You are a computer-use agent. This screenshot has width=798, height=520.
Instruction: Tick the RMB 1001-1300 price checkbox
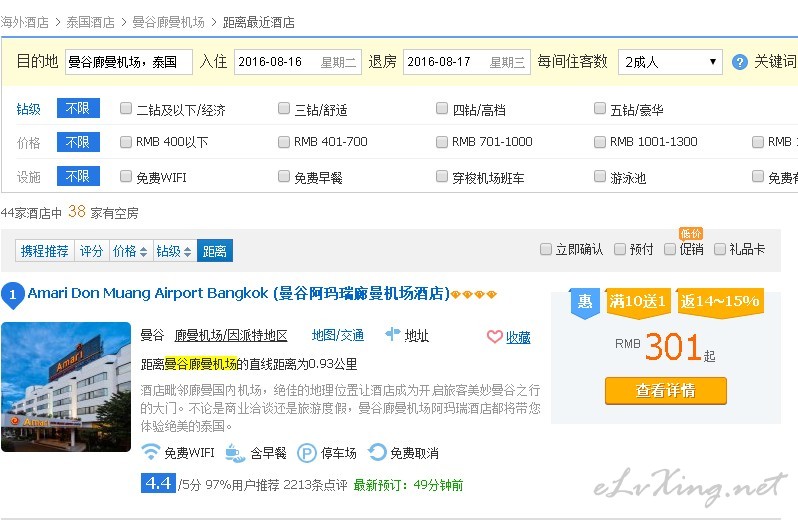point(600,142)
